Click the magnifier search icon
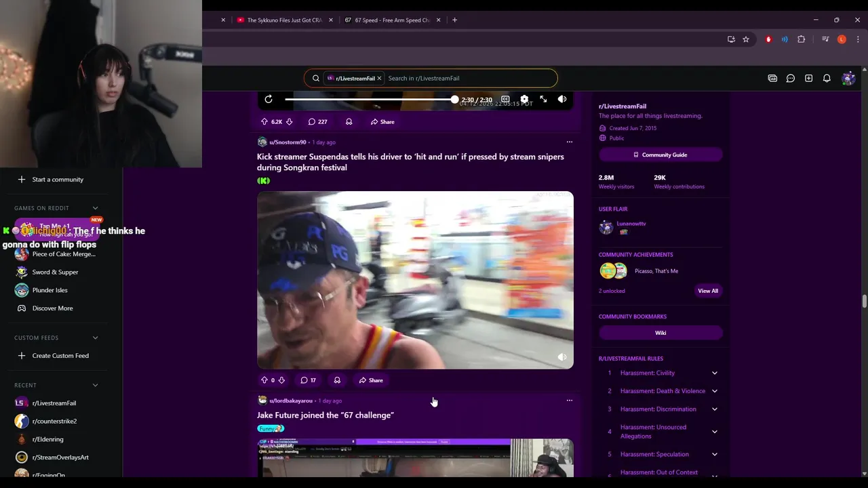This screenshot has height=488, width=868. 316,78
